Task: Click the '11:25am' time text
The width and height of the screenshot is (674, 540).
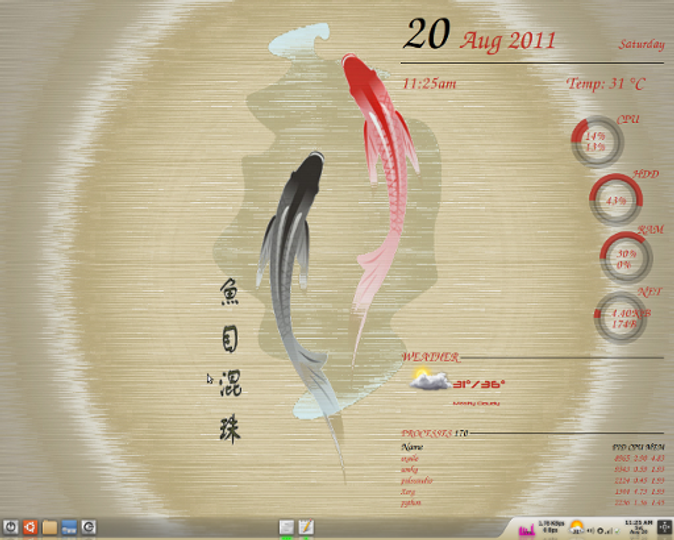Action: click(x=429, y=83)
